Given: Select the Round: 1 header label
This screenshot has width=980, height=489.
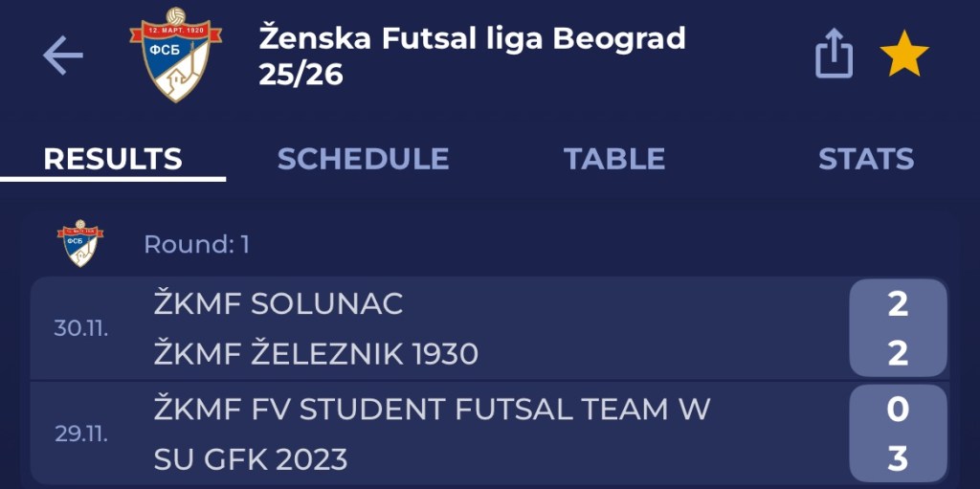Looking at the screenshot, I should coord(196,245).
